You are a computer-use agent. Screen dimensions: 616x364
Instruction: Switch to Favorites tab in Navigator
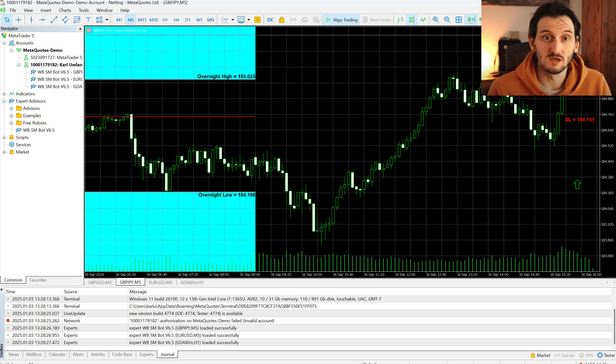(38, 280)
